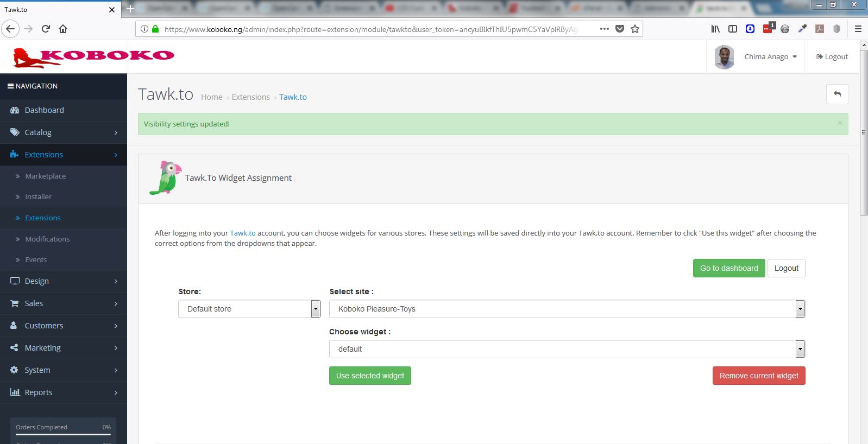Open Marketplace submenu item
The height and width of the screenshot is (444, 868).
point(64,176)
